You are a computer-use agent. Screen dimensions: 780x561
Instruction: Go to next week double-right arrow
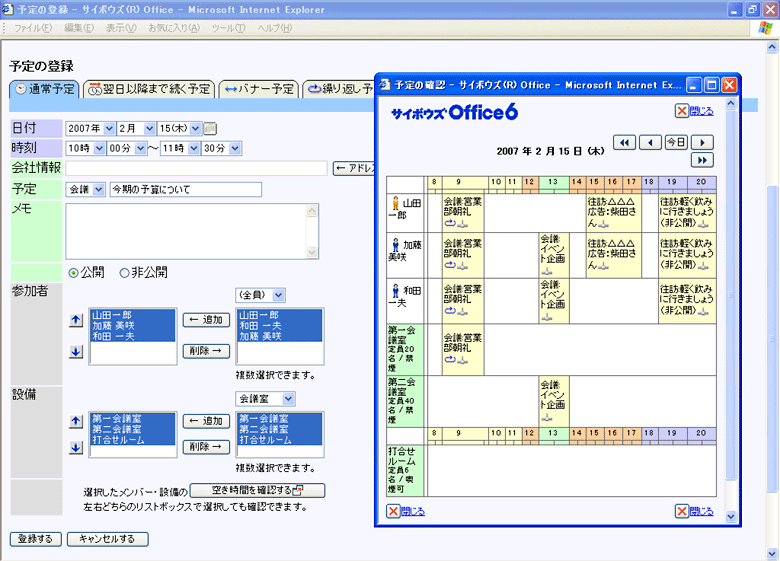(702, 160)
